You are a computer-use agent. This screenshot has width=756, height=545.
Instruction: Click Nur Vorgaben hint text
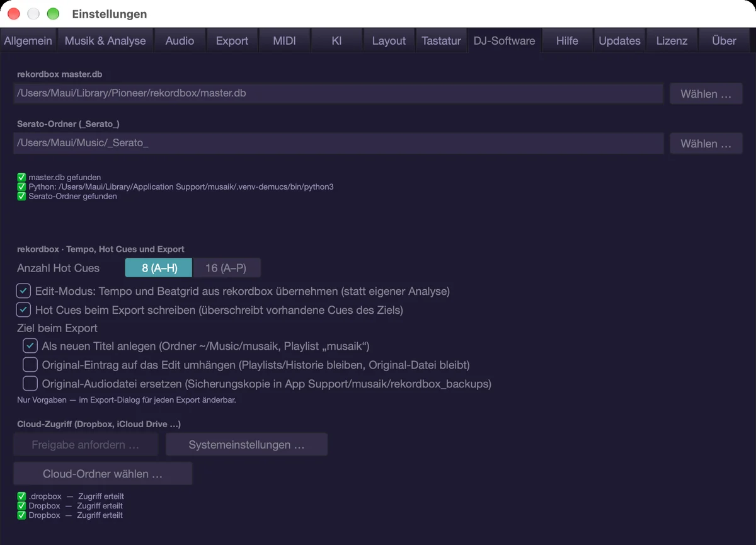pos(127,399)
